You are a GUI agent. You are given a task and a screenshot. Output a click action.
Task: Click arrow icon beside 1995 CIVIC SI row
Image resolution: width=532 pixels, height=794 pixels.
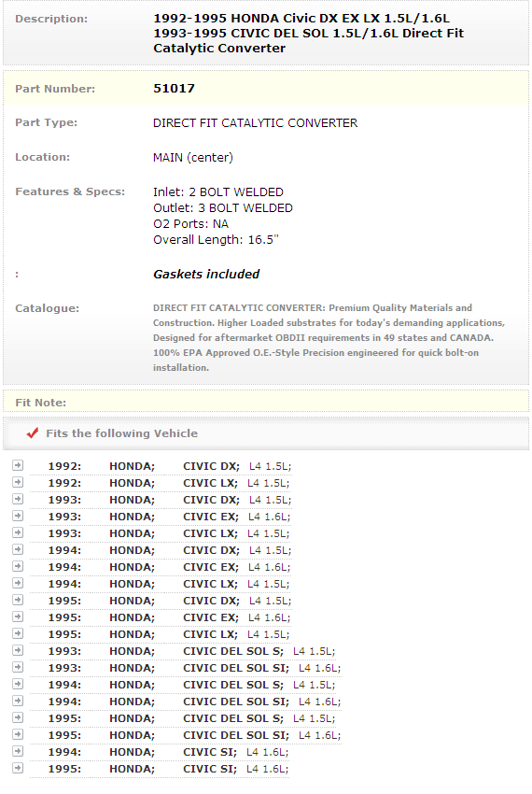(18, 768)
